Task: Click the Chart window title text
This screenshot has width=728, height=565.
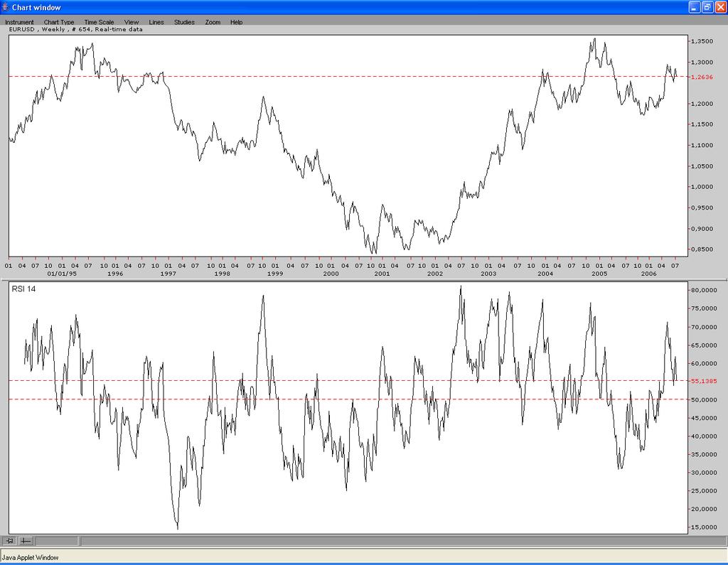Action: pyautogui.click(x=37, y=7)
